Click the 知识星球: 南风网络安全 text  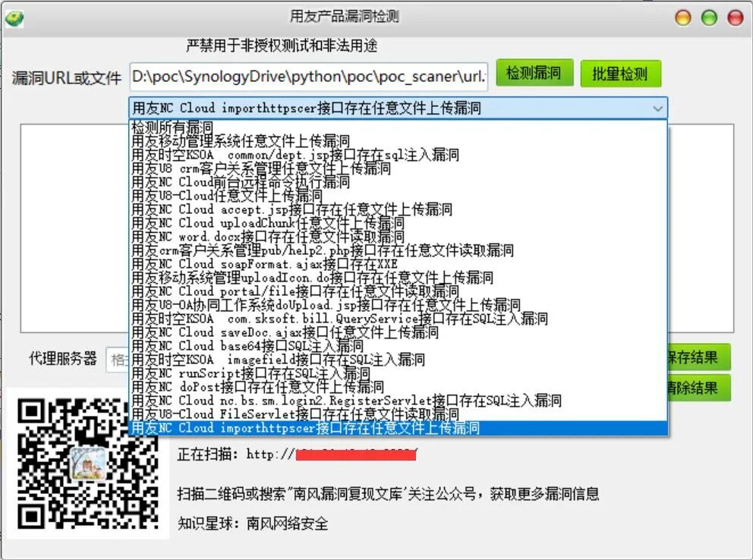(x=253, y=523)
